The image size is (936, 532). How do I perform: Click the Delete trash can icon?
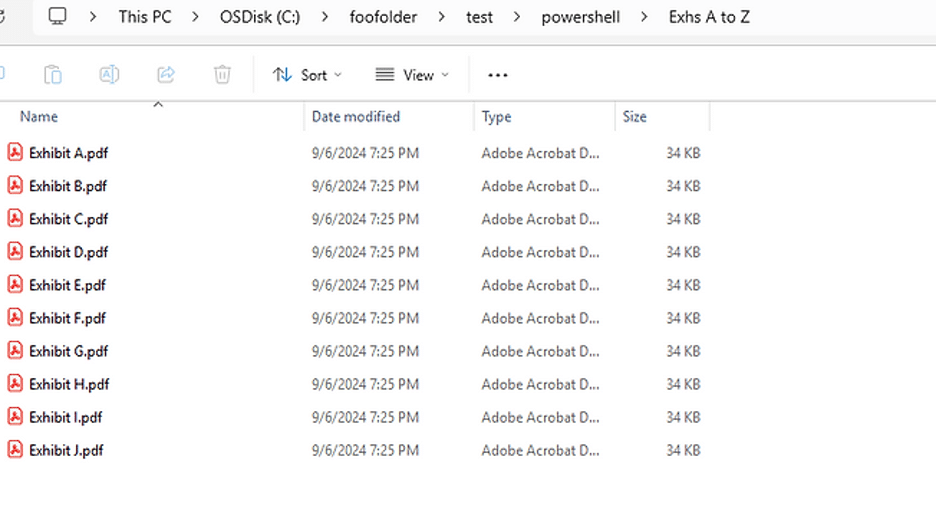click(222, 75)
